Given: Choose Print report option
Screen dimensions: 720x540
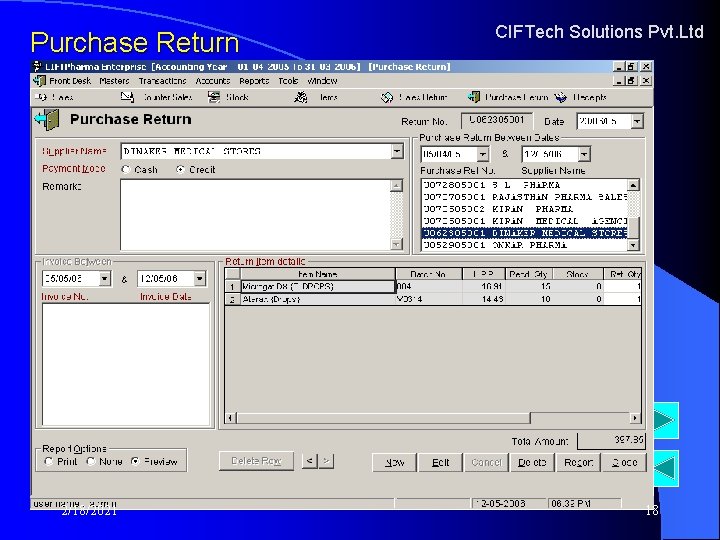Looking at the screenshot, I should click(48, 461).
